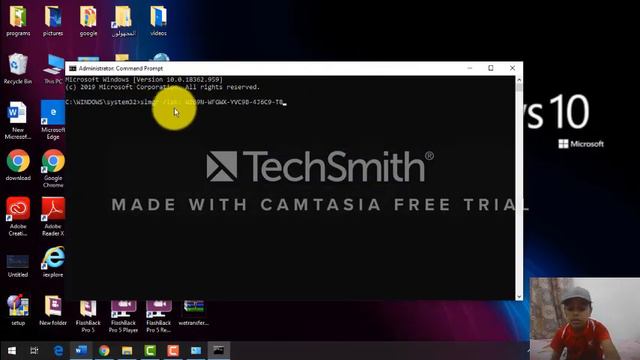640x360 pixels.
Task: Open the New Microsoft Word document icon
Action: coord(18,120)
